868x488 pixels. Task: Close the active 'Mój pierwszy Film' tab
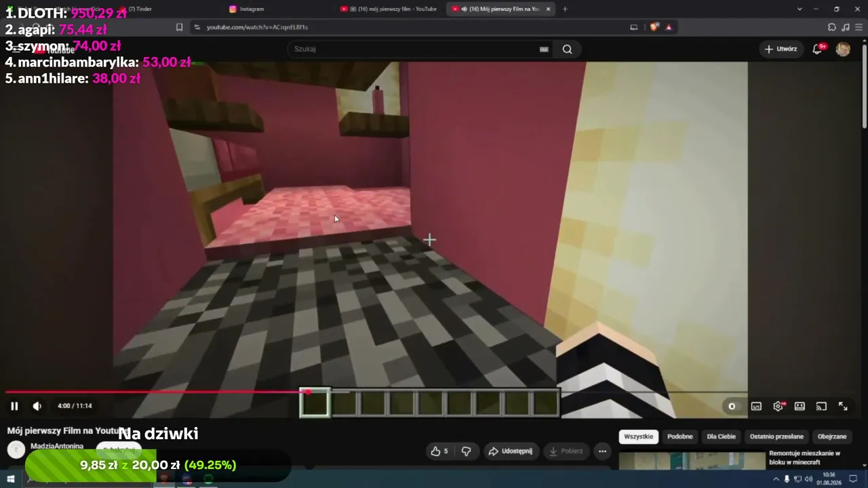tap(548, 9)
